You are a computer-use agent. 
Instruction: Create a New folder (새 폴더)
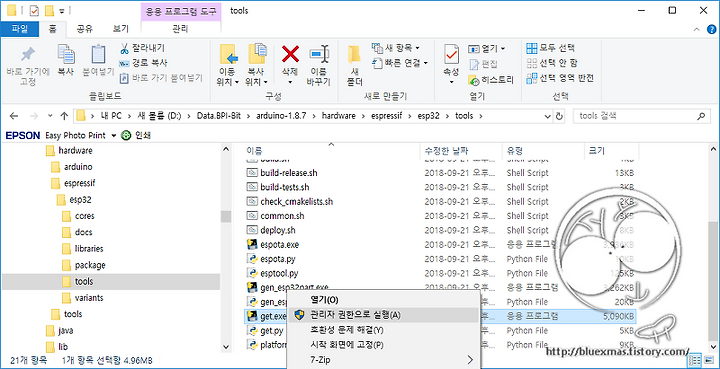click(x=354, y=66)
